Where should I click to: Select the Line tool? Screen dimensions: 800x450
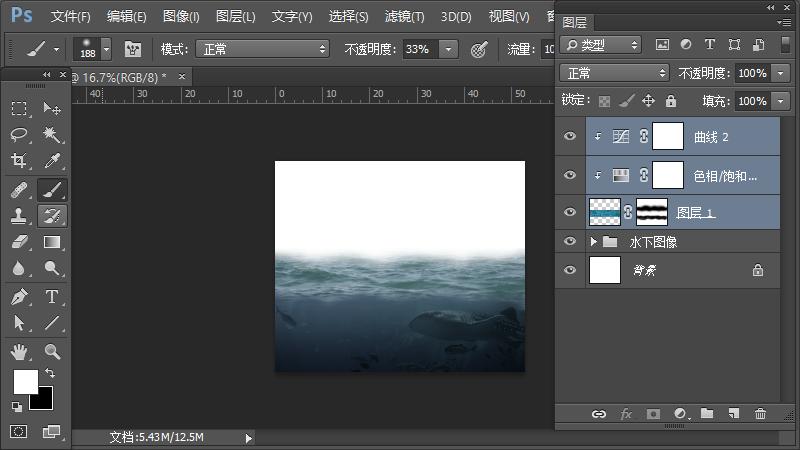[52, 323]
